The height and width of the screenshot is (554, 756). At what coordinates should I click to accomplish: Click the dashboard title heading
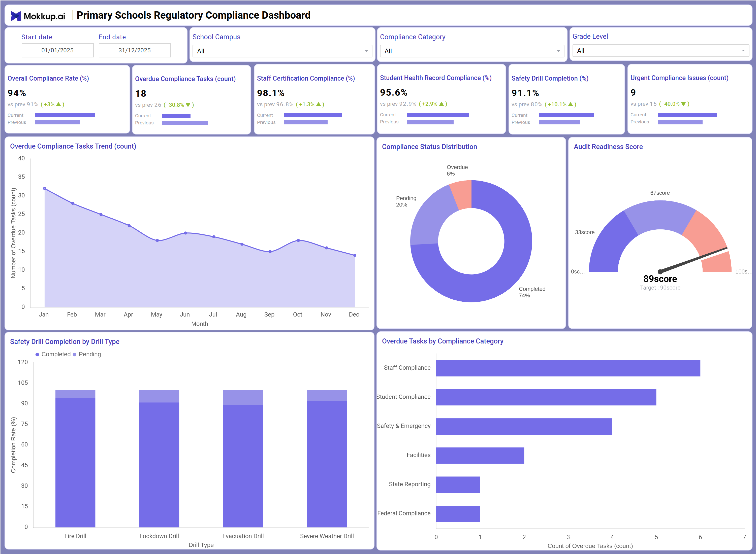(194, 15)
